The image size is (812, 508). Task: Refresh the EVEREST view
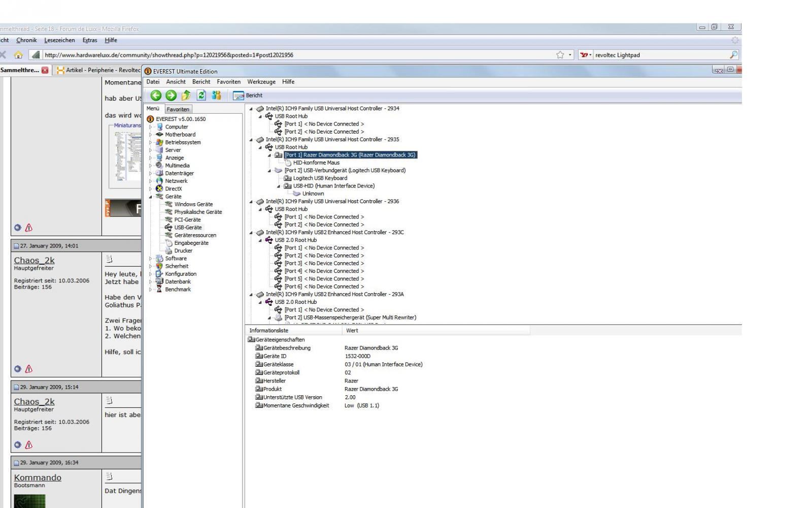[x=201, y=95]
